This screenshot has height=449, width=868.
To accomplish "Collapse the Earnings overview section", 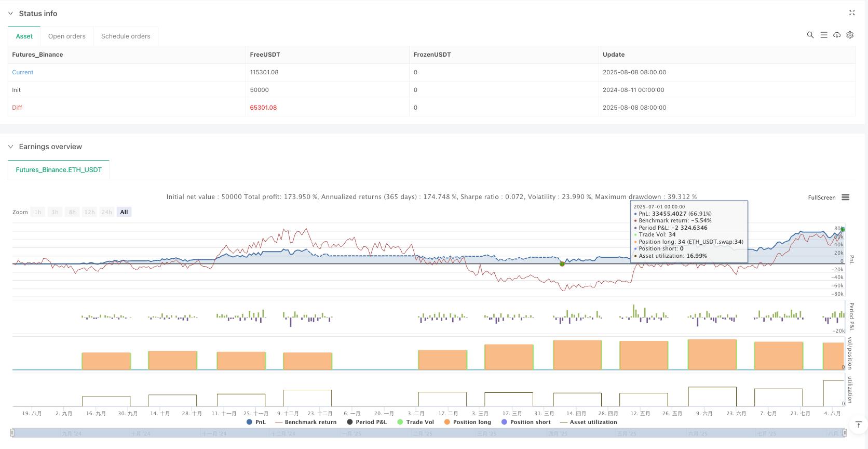I will 10,147.
